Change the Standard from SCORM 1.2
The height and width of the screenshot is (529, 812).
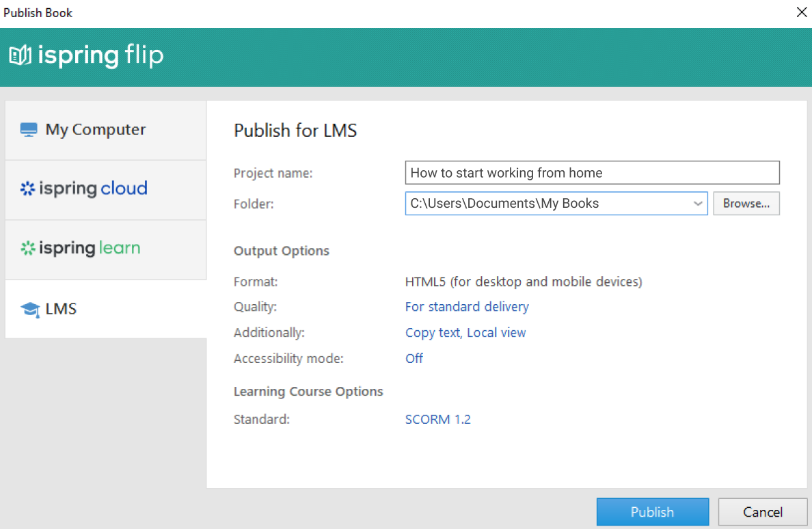click(x=438, y=419)
